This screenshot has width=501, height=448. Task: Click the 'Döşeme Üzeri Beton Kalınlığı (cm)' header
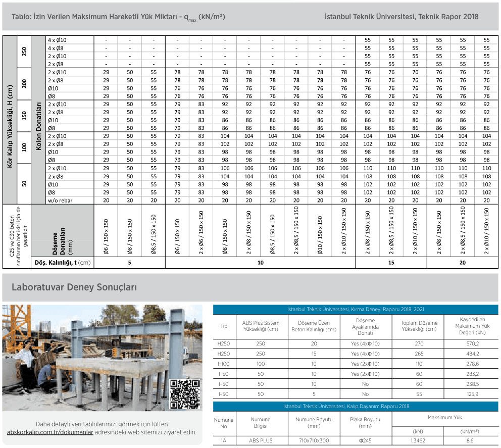coord(314,326)
